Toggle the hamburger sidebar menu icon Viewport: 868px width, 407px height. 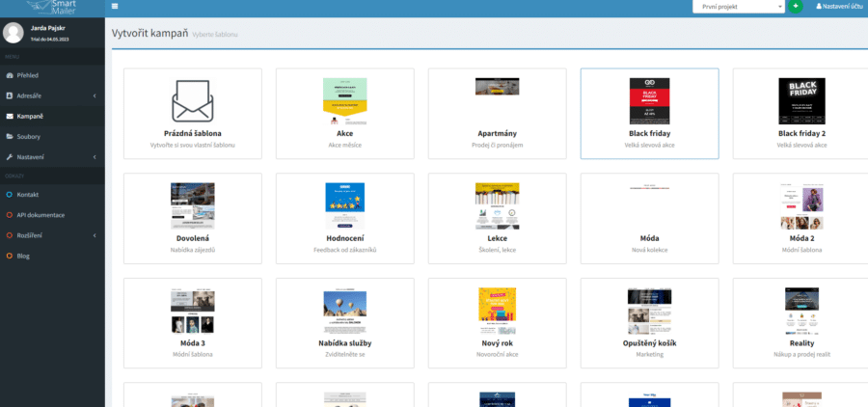(x=115, y=6)
